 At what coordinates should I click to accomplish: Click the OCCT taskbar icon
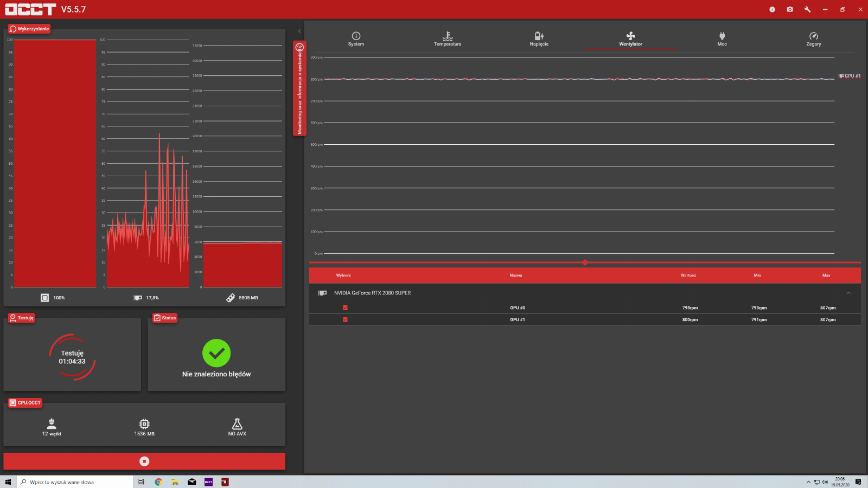click(225, 482)
